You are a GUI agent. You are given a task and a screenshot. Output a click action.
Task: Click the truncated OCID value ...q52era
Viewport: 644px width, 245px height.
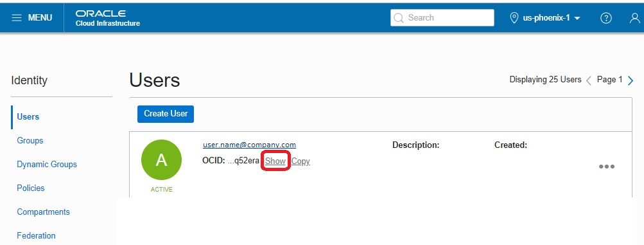coord(243,161)
